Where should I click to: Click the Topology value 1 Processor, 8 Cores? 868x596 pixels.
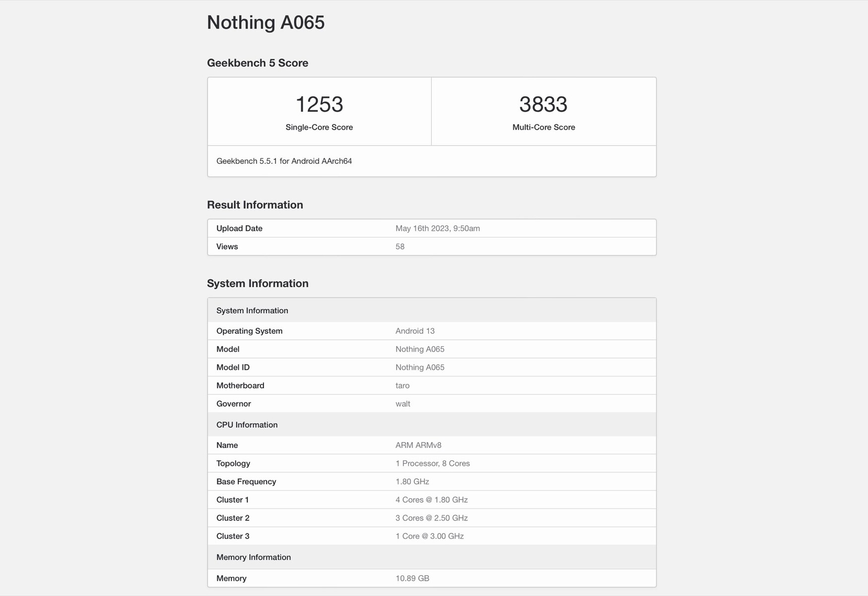click(432, 463)
